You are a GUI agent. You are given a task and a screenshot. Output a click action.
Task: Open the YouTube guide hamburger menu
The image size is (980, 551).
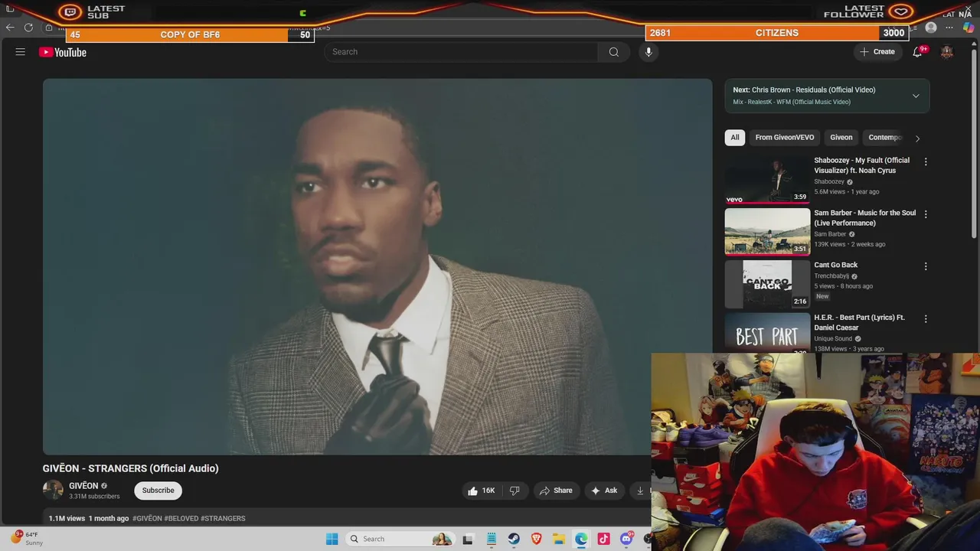point(21,52)
